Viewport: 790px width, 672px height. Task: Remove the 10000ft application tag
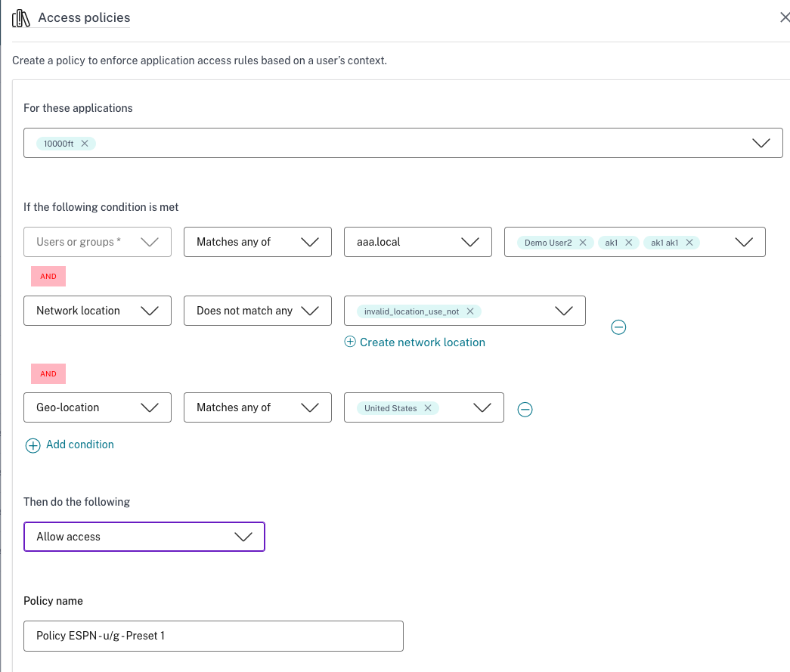[x=85, y=144]
